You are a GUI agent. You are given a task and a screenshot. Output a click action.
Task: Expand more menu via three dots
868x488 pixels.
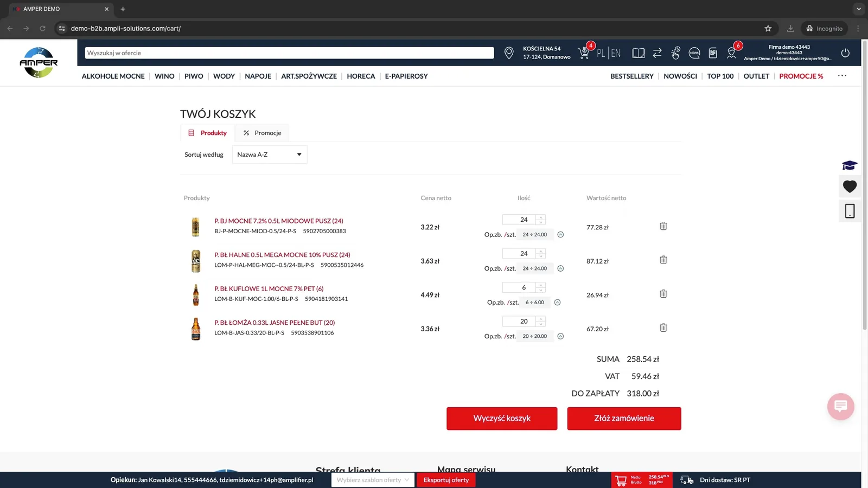pos(842,76)
